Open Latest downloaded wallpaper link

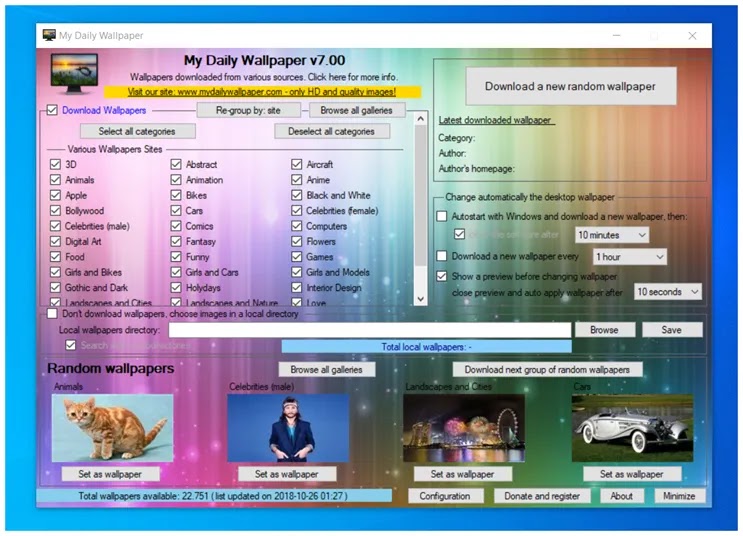point(495,120)
